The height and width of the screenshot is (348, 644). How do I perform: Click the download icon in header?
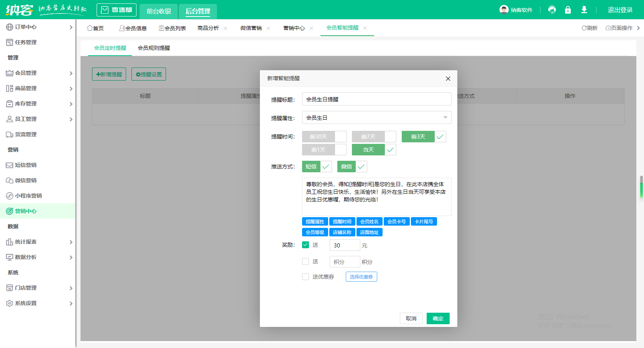click(584, 10)
